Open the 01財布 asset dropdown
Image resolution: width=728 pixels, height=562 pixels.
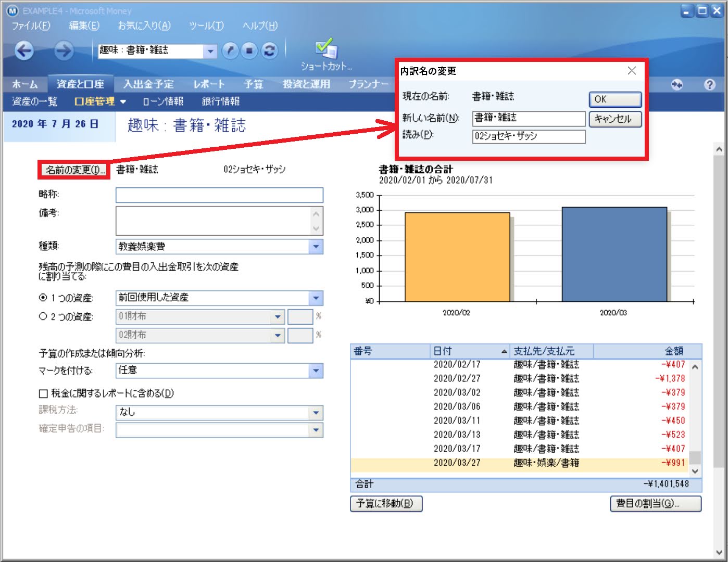[x=278, y=316]
